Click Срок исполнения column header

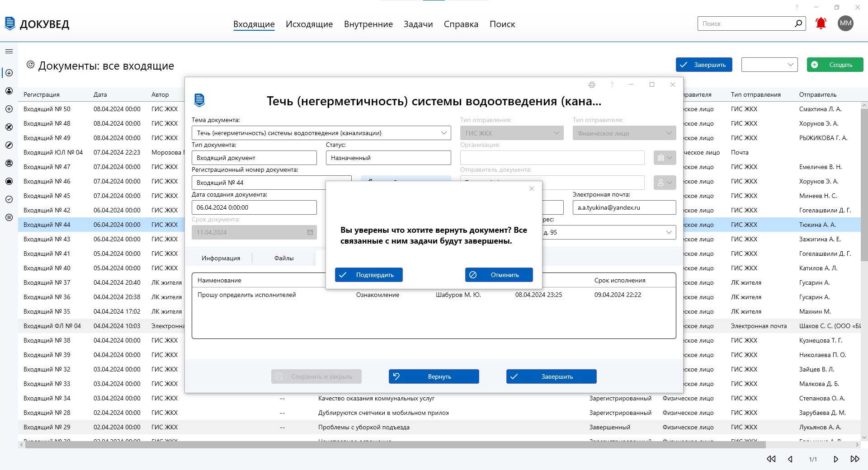(620, 280)
